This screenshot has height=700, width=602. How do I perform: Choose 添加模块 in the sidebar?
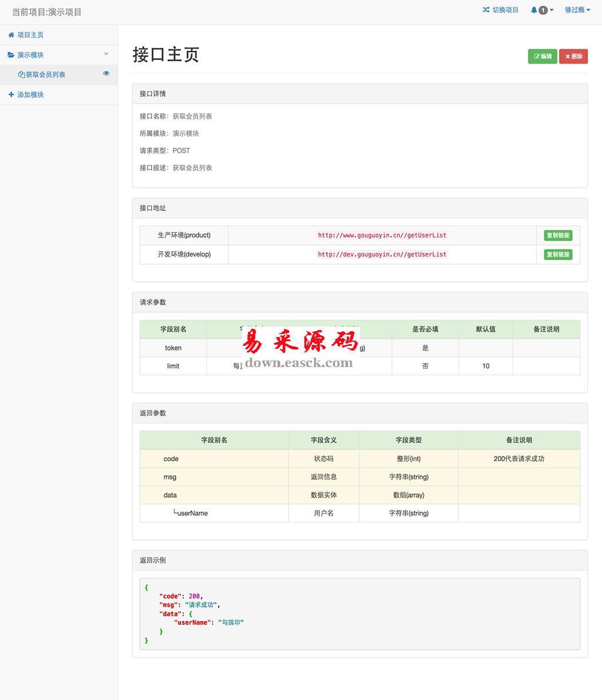pyautogui.click(x=31, y=95)
